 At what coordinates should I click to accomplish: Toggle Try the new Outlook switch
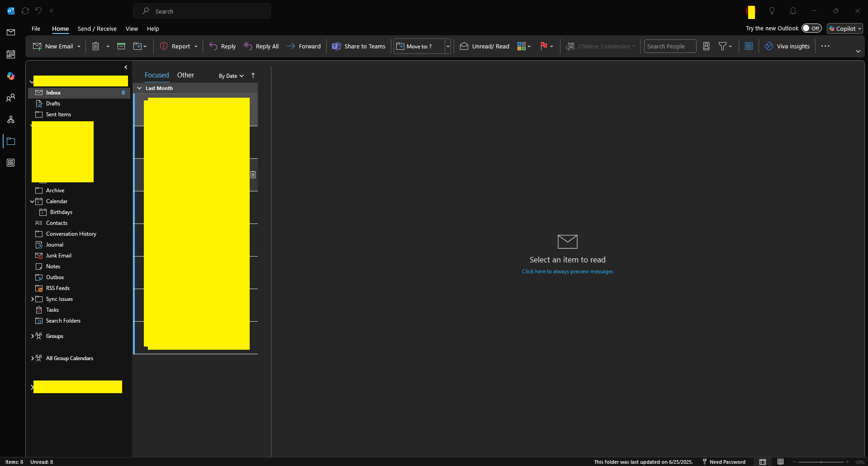coord(811,28)
